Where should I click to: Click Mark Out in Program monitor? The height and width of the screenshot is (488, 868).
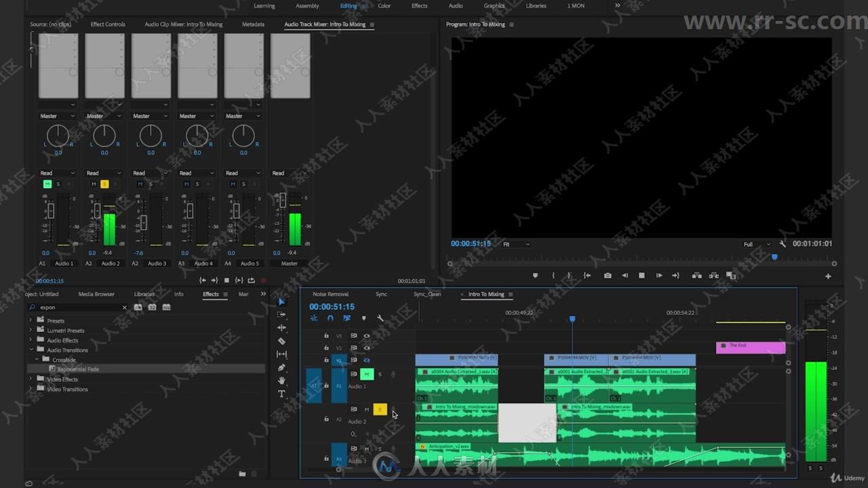tap(569, 275)
